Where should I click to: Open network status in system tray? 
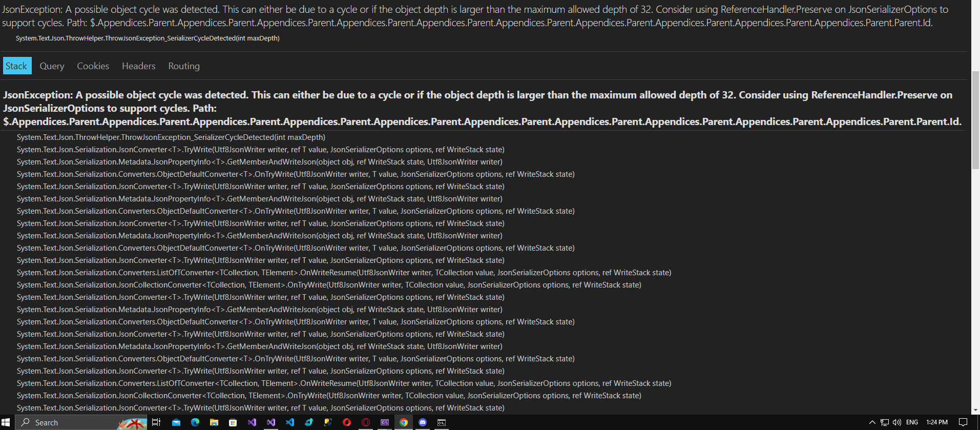click(885, 422)
